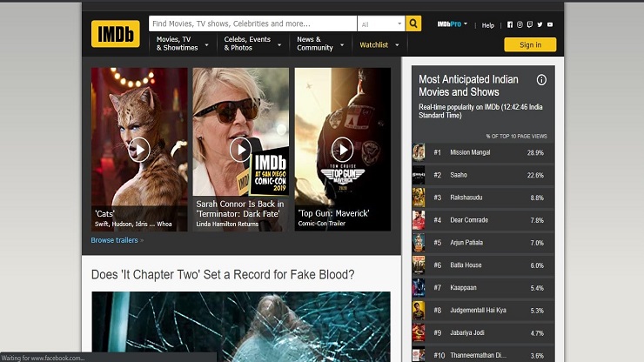
Task: Open Dear Comrade title link
Action: click(469, 220)
